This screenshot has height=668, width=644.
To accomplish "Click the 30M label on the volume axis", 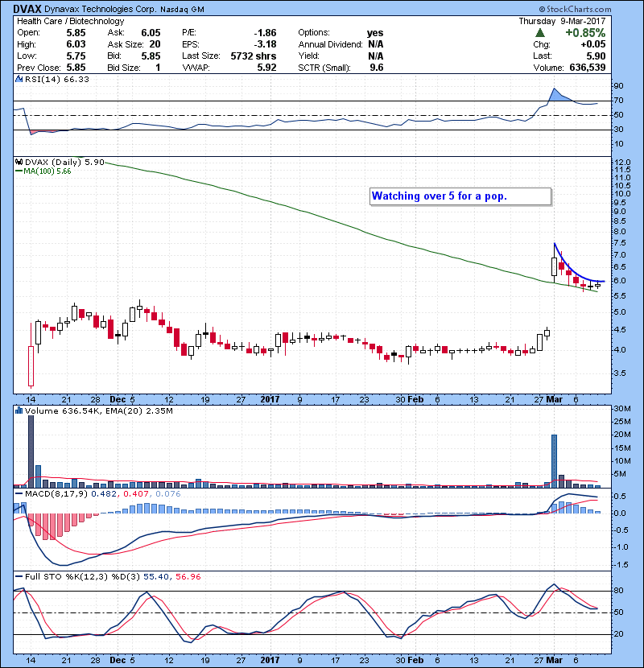I will pyautogui.click(x=622, y=409).
